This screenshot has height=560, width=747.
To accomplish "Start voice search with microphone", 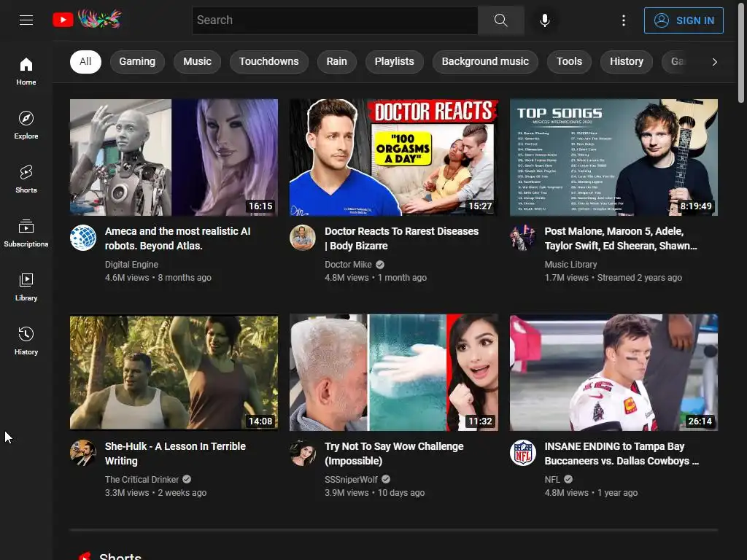I will (545, 20).
